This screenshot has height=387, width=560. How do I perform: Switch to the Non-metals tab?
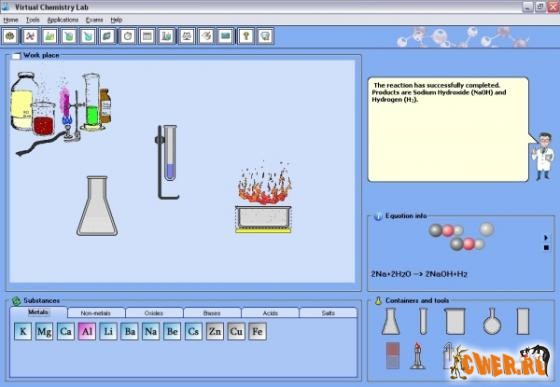click(x=96, y=313)
